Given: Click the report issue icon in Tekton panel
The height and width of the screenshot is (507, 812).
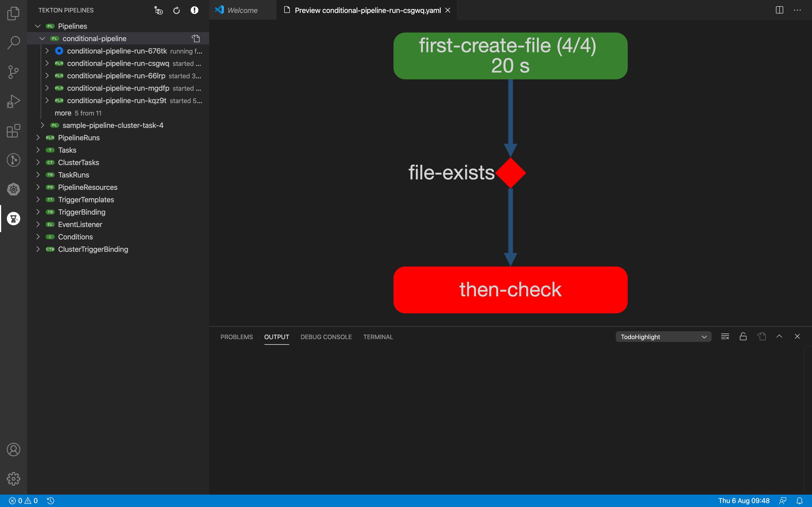Looking at the screenshot, I should pyautogui.click(x=195, y=10).
